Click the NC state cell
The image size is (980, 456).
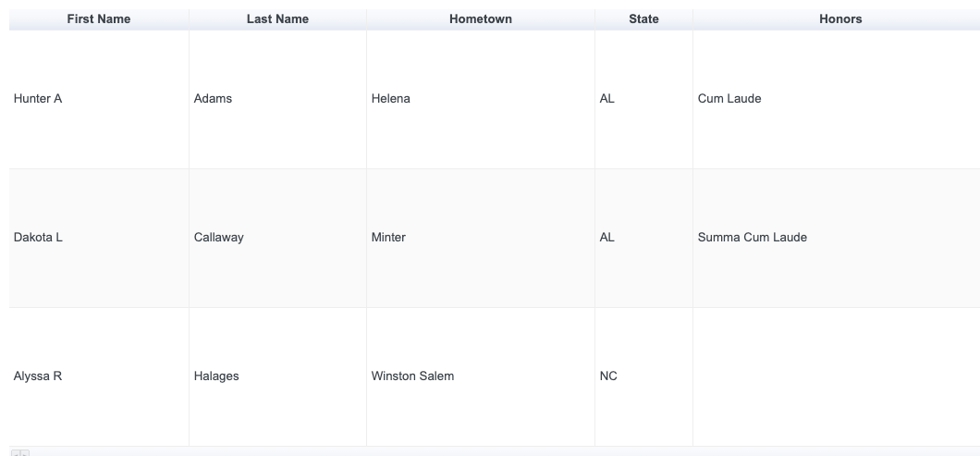(608, 376)
